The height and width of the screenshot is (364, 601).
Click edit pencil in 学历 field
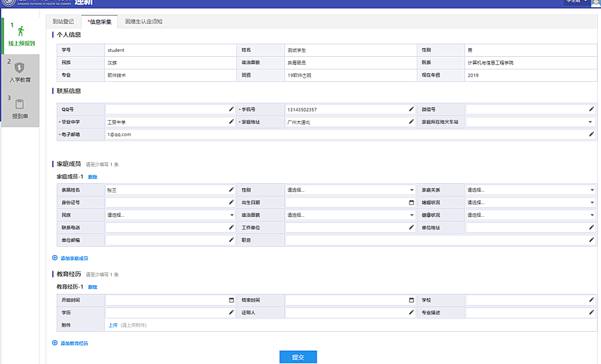point(231,312)
